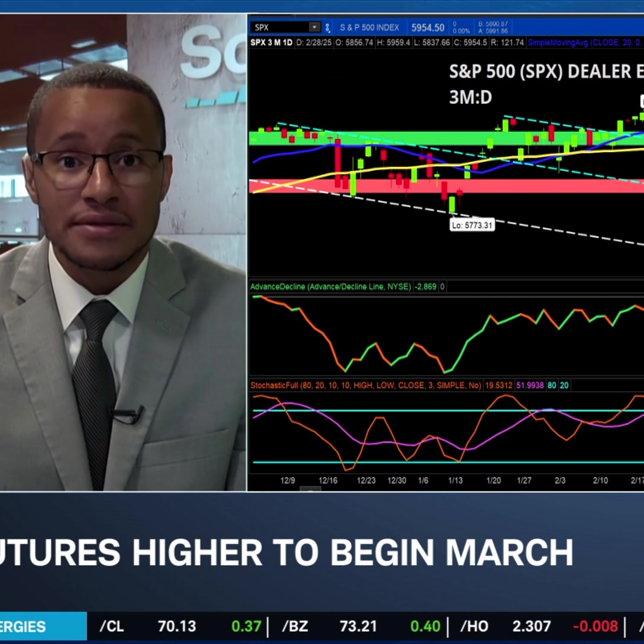Click the 1/27 date axis label
This screenshot has width=644, height=644.
coord(524,480)
